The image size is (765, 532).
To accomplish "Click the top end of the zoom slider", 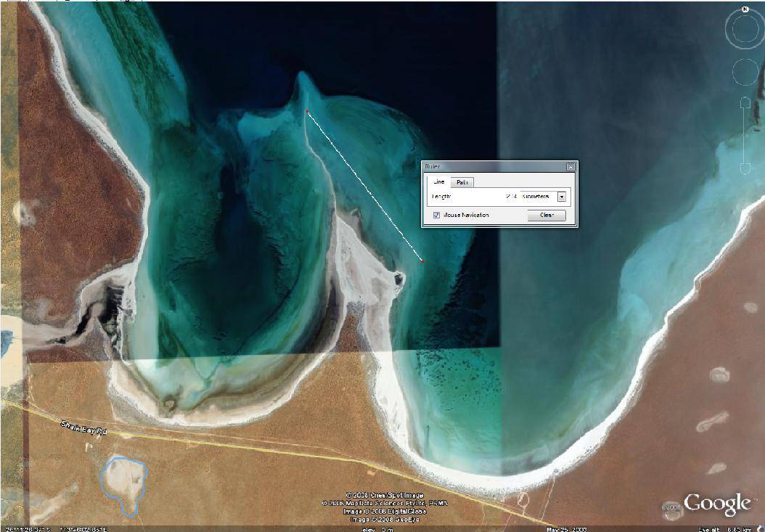I will tap(745, 102).
